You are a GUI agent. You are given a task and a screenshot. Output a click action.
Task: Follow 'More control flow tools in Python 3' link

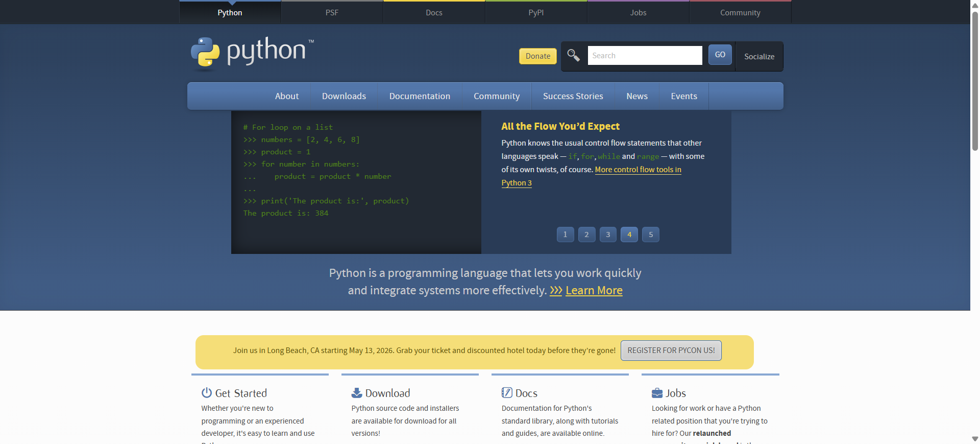point(638,170)
